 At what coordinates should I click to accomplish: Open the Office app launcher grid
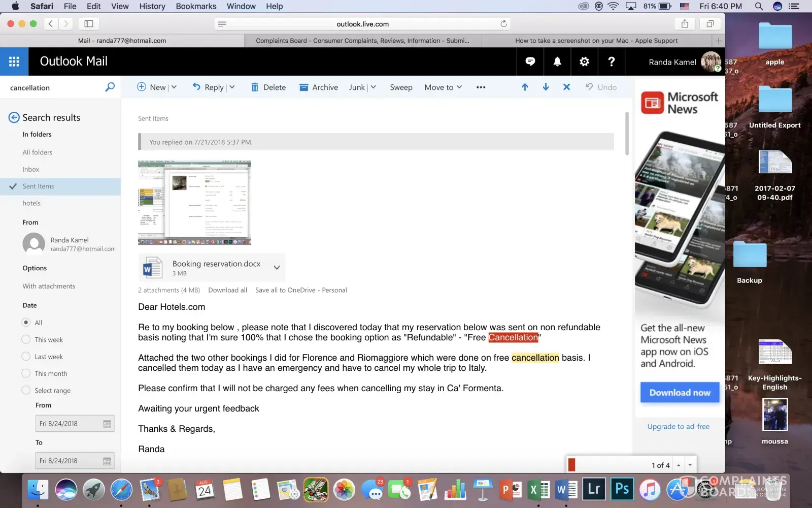point(14,61)
